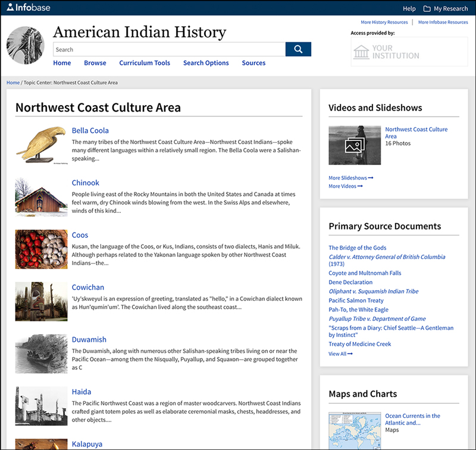Open More History Resources link
This screenshot has width=476, height=450.
tap(384, 22)
